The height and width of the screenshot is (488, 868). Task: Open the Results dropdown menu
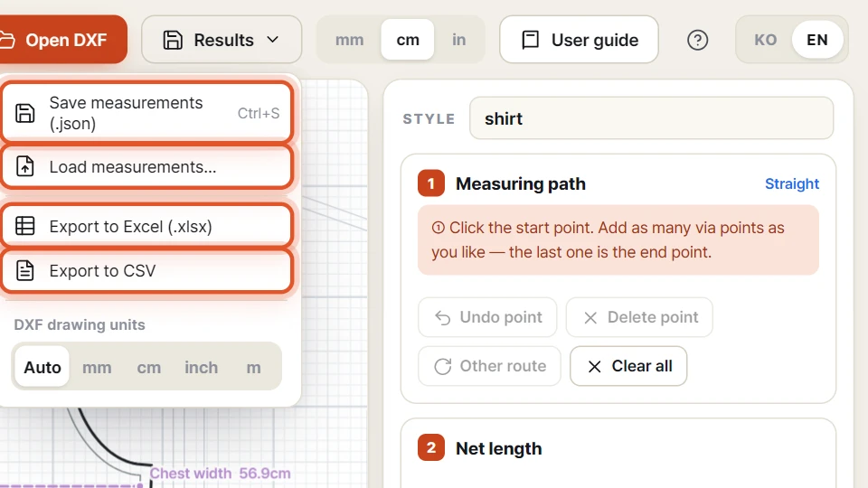click(x=222, y=40)
